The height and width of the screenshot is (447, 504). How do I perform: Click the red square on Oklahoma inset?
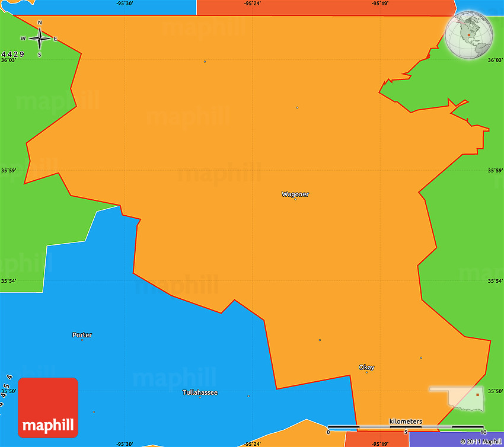pos(477,395)
